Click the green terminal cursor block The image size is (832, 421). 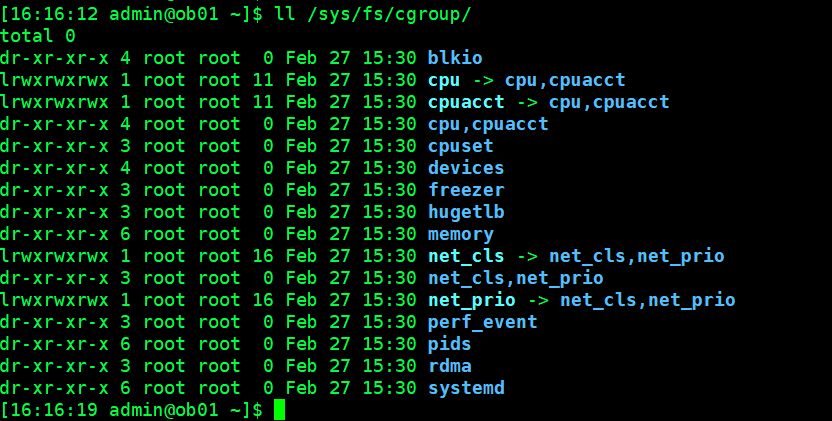280,410
